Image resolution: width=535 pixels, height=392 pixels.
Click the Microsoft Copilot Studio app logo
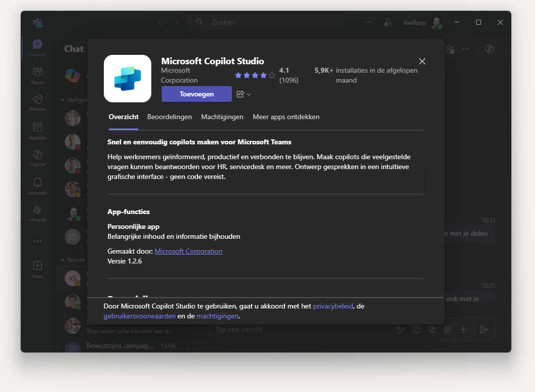point(128,79)
